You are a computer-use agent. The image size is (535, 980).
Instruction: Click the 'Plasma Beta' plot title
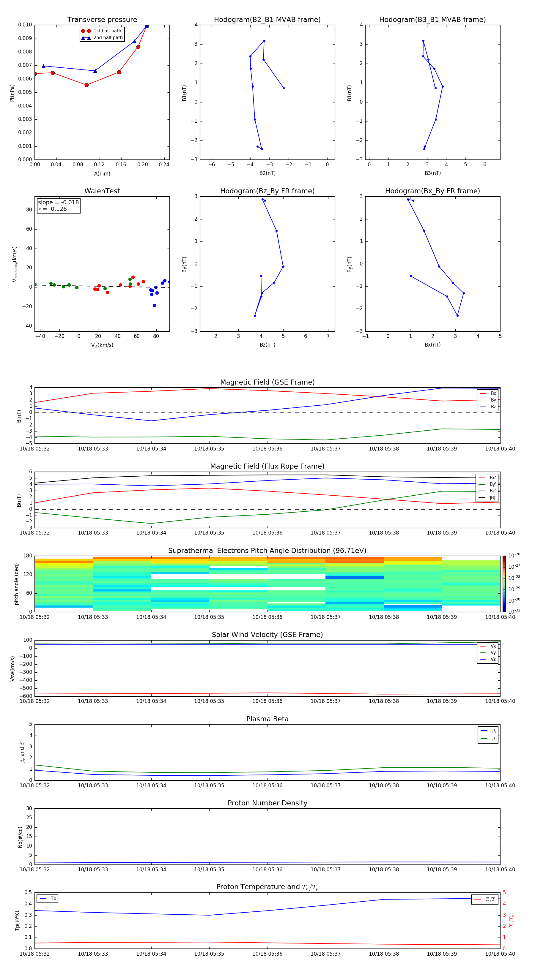click(267, 719)
